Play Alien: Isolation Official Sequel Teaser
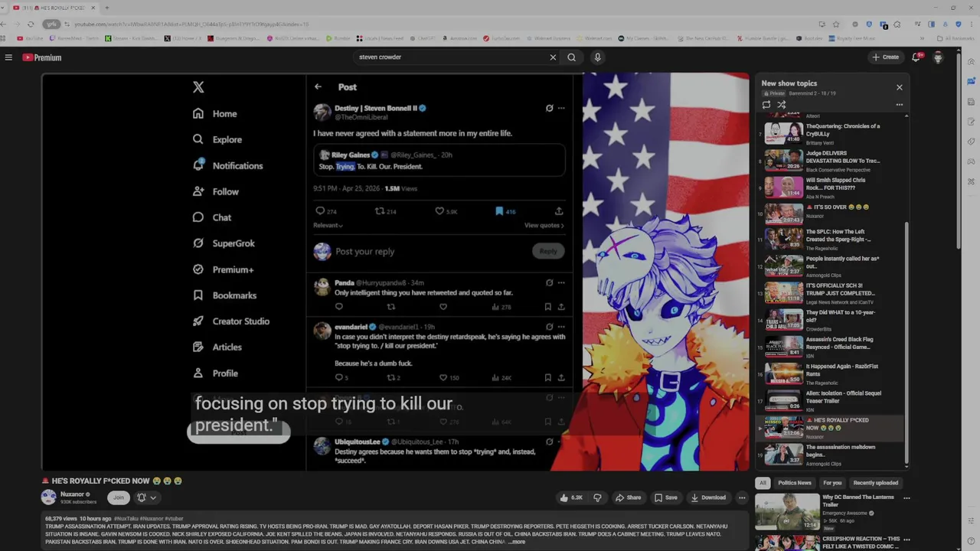980x551 pixels. [831, 400]
